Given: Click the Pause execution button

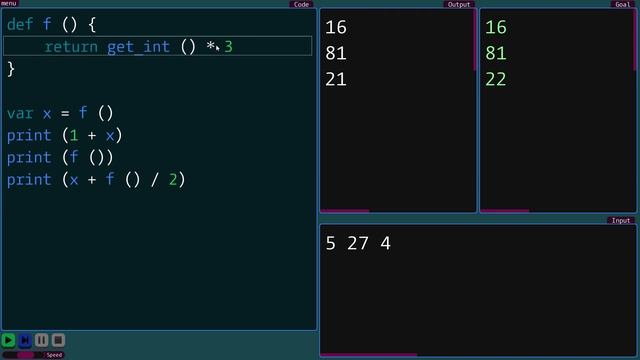Looking at the screenshot, I should coord(41,340).
